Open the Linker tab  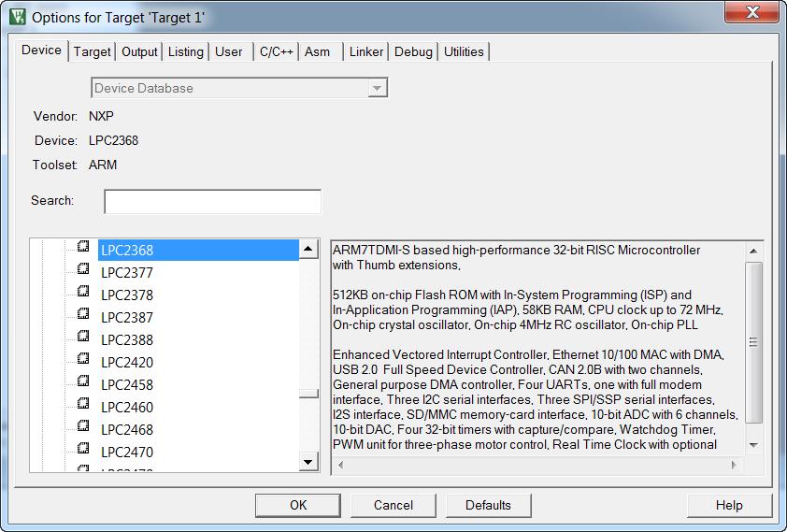coord(366,51)
